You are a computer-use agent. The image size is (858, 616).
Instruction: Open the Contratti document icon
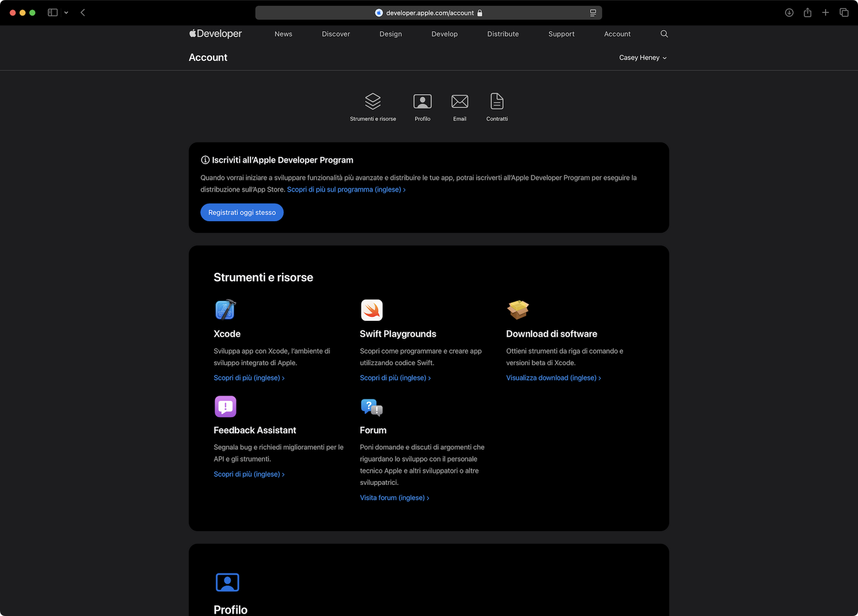pyautogui.click(x=497, y=101)
